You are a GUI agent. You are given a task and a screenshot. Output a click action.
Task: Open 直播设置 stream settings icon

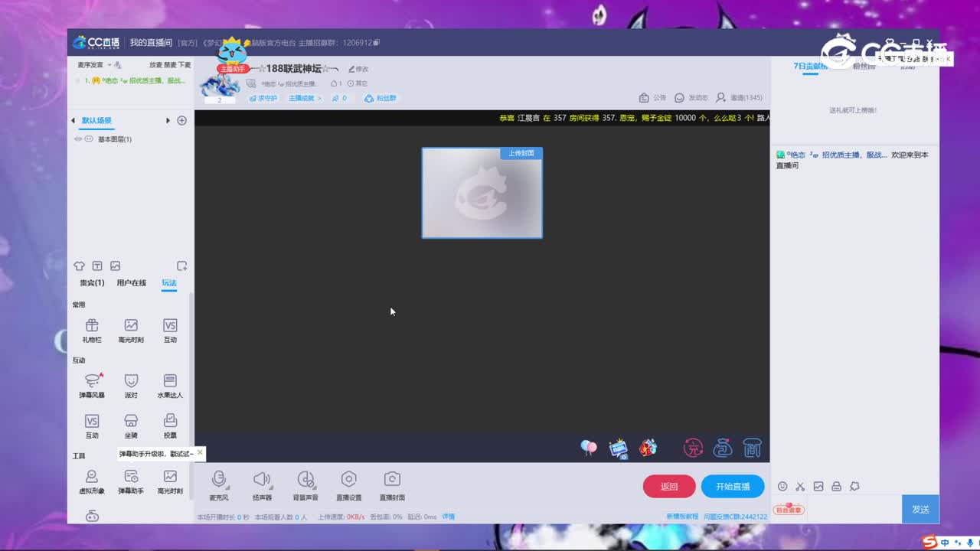point(348,482)
